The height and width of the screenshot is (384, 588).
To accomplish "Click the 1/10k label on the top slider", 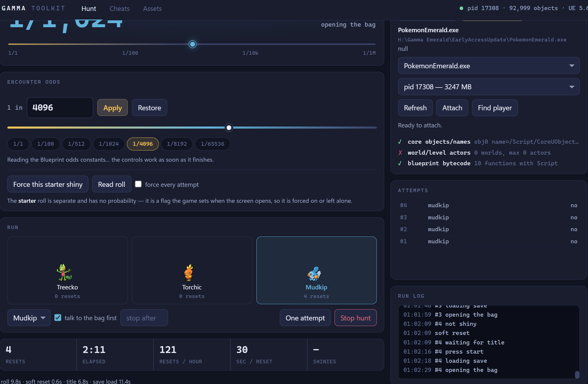I will (x=250, y=53).
